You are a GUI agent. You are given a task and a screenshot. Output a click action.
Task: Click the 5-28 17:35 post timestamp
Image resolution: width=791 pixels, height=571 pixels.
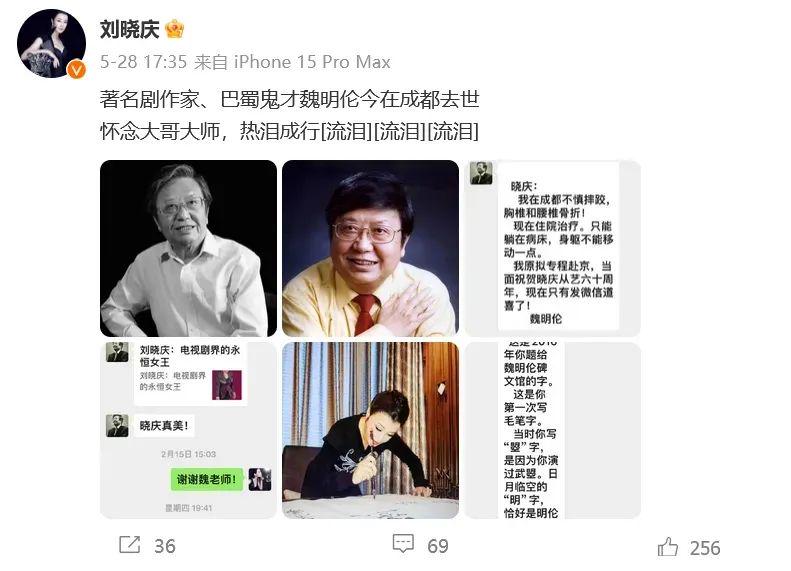click(143, 62)
